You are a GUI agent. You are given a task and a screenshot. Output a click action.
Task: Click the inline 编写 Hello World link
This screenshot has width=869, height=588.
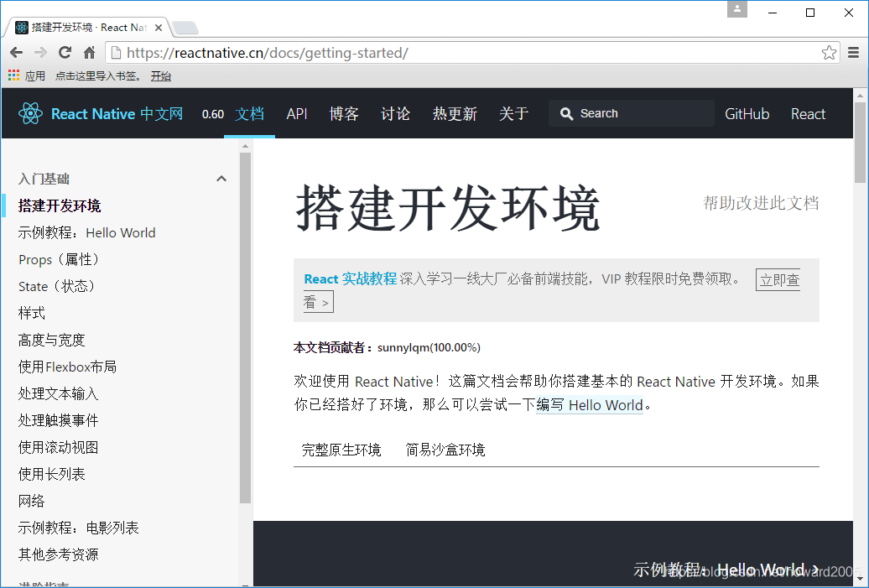[x=590, y=405]
